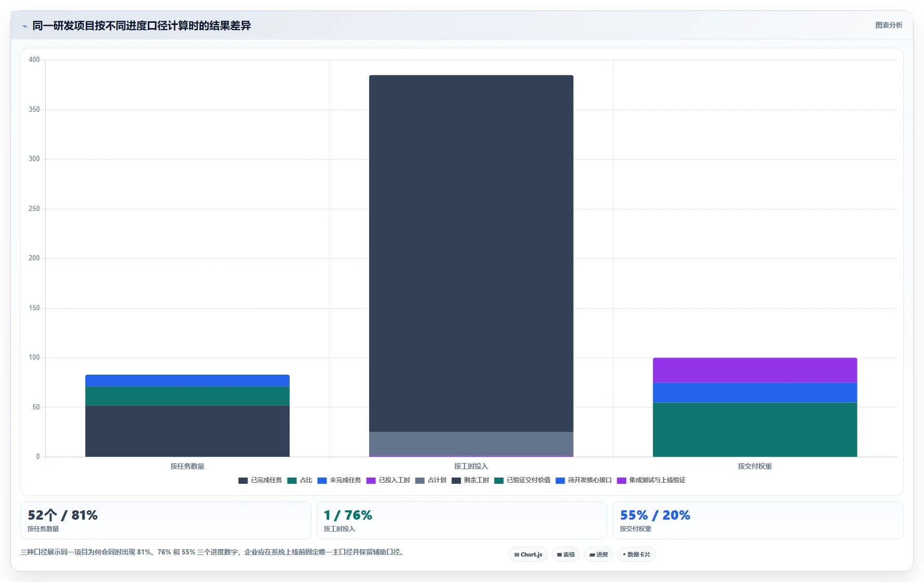Click the 200 y-axis value
Screen dimensions: 924x582
[x=34, y=258]
